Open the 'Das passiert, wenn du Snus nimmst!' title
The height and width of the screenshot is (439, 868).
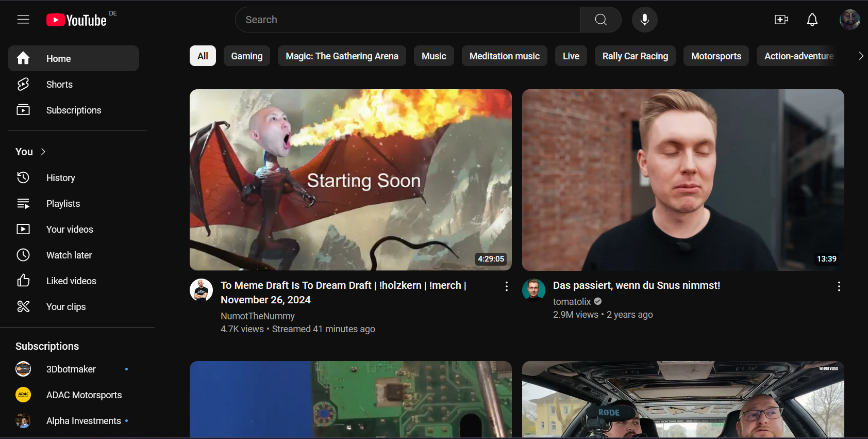point(637,285)
